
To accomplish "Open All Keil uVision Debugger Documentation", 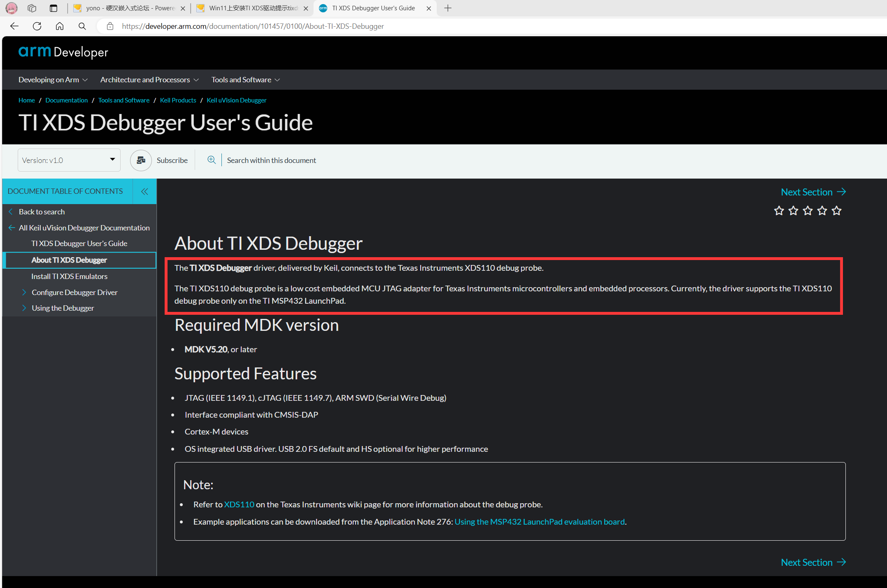I will point(84,228).
